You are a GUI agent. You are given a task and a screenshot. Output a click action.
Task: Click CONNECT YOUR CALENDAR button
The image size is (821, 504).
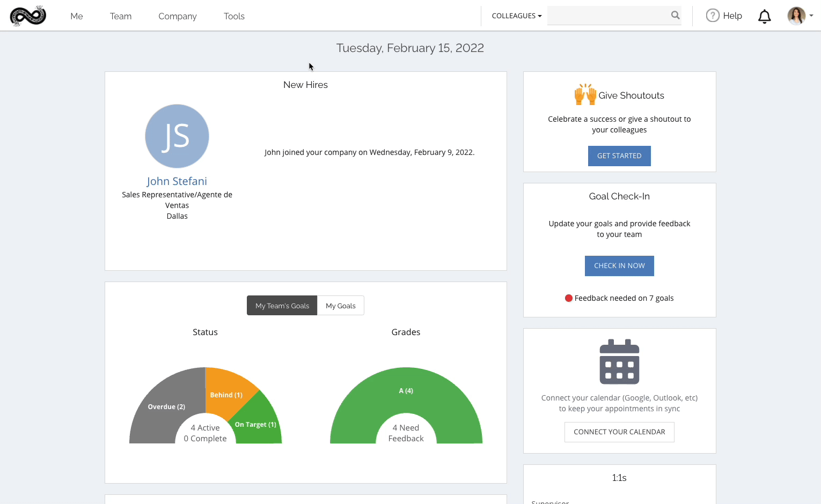[x=619, y=432]
